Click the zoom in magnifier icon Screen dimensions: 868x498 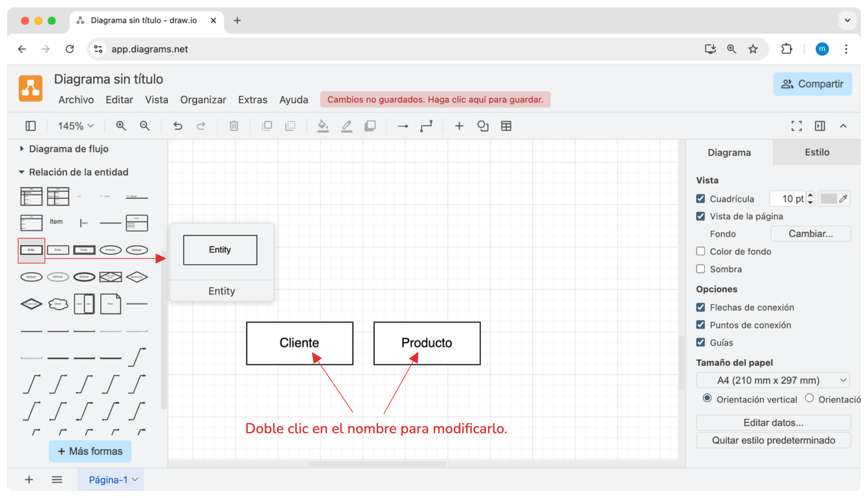(x=121, y=126)
